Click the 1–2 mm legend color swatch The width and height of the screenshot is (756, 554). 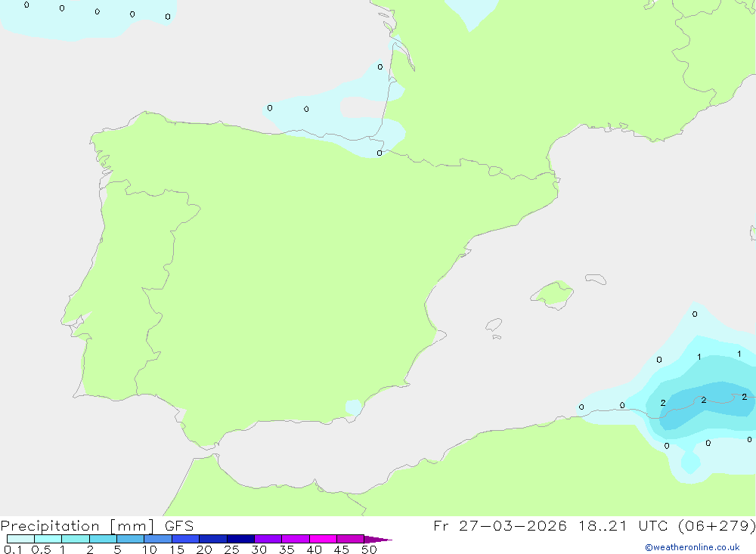76,539
